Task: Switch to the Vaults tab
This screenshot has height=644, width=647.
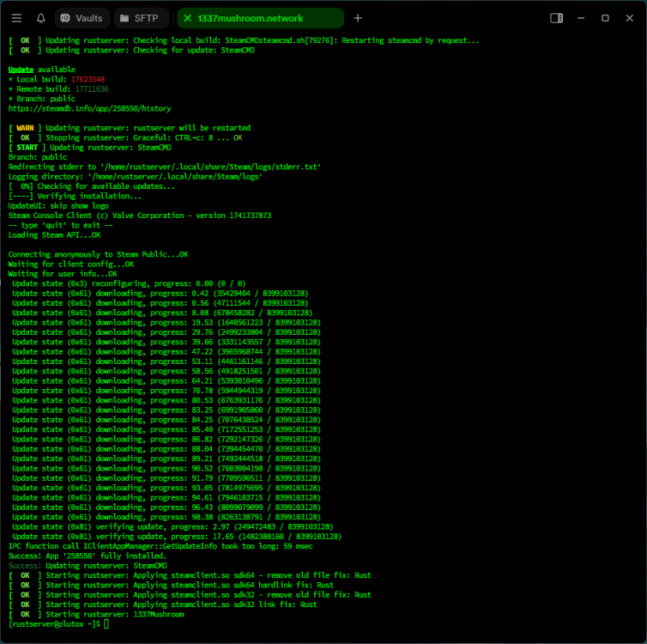Action: pyautogui.click(x=82, y=18)
